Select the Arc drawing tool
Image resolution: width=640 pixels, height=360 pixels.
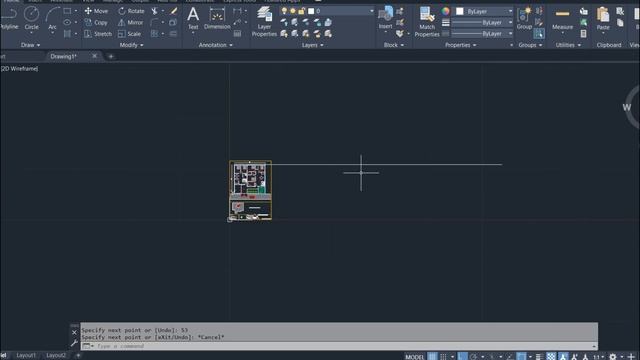pos(52,19)
